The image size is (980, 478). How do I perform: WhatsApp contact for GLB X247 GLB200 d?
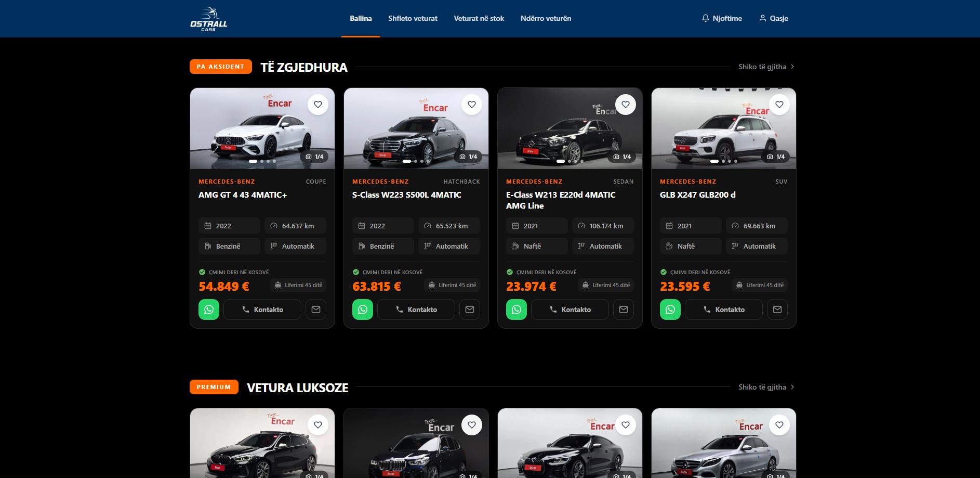[x=670, y=309]
